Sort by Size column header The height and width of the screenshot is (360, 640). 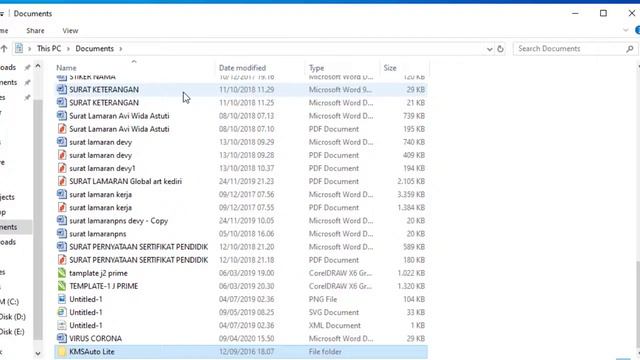(x=404, y=67)
